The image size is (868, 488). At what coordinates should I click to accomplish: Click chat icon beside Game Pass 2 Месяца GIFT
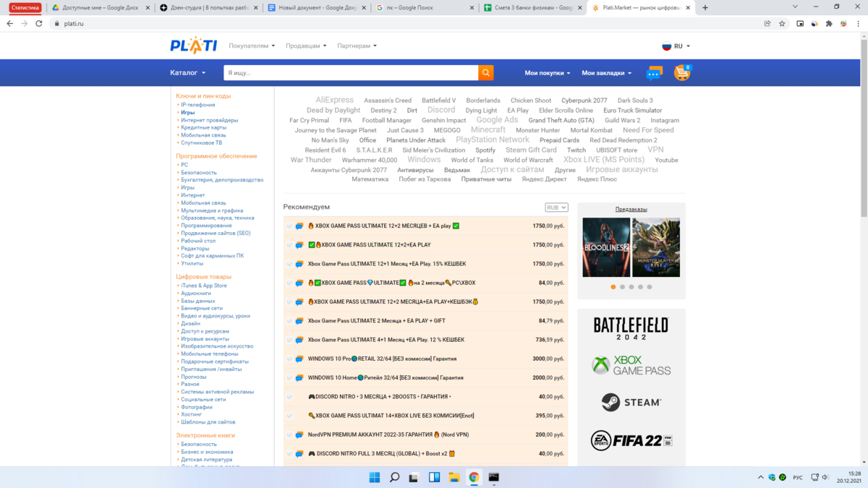[x=299, y=320]
